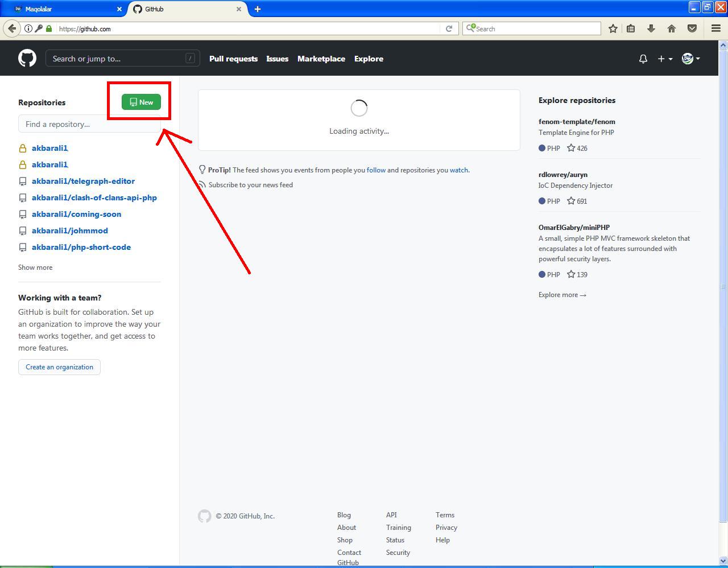Click the footer GitHub logo

tap(205, 516)
